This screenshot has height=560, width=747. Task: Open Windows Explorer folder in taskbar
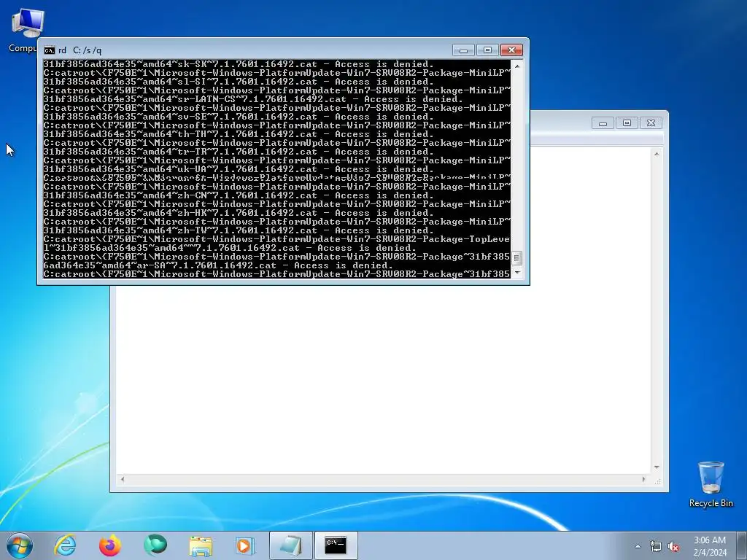point(200,545)
